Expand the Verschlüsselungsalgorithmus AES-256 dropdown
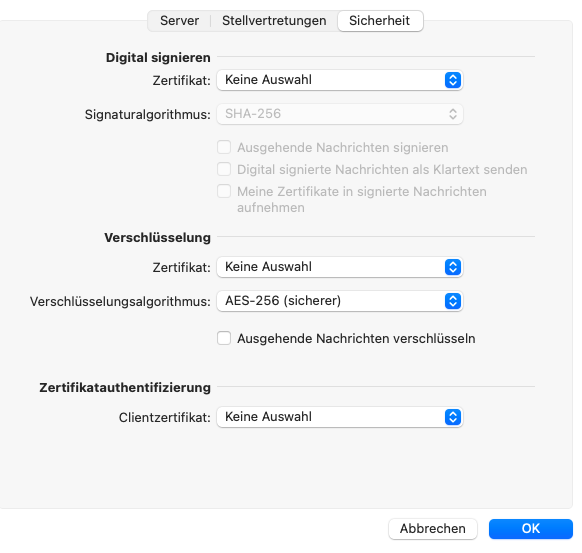 coord(340,301)
